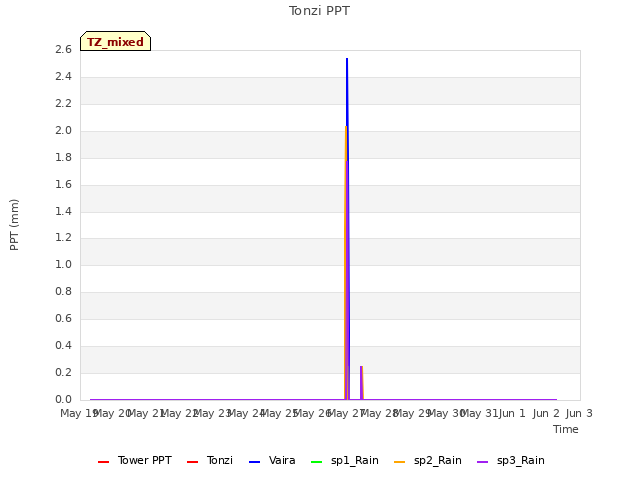Click the sp3_Rain legend label

pos(520,460)
